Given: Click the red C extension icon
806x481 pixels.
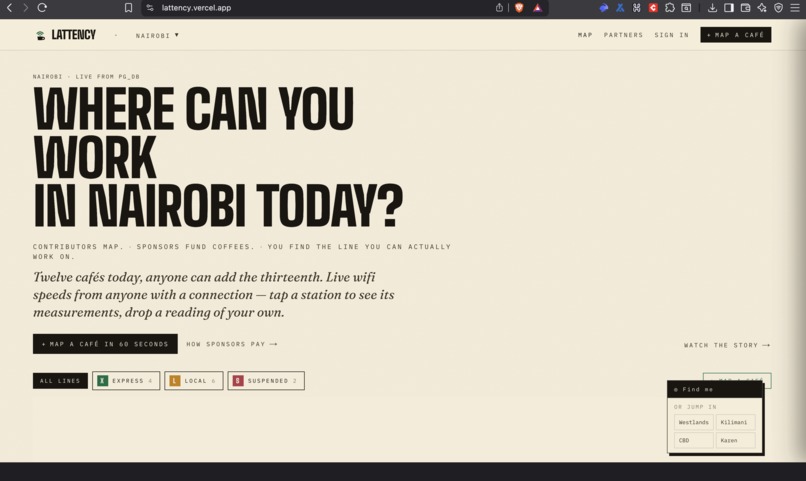Looking at the screenshot, I should (x=653, y=8).
